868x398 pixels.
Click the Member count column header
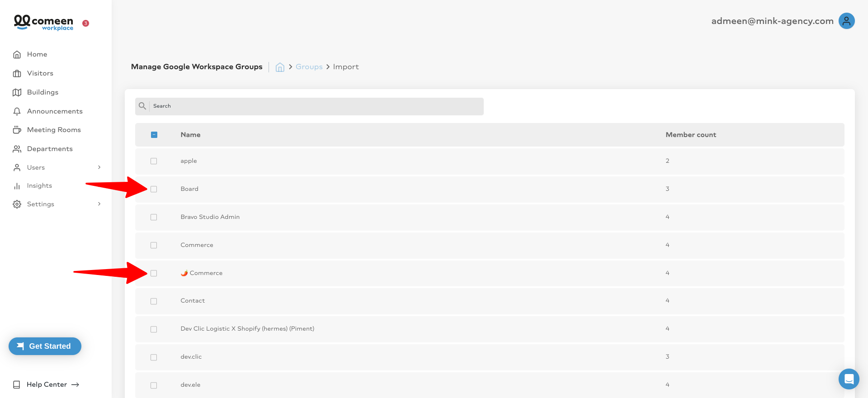(x=691, y=135)
